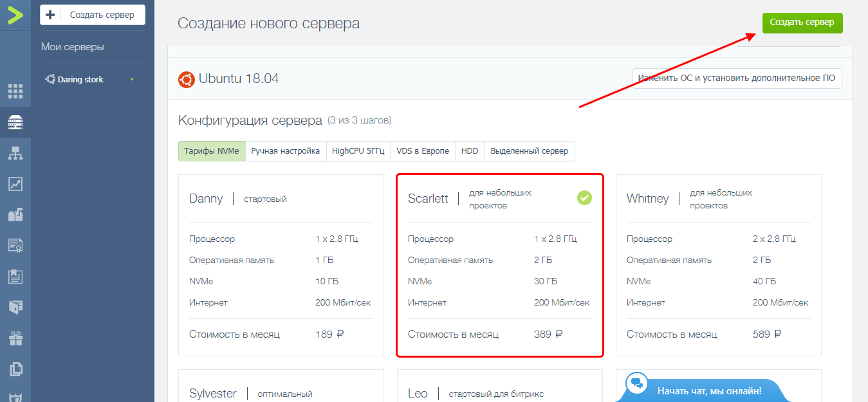Click the green checkmark on Scarlett plan
This screenshot has height=402, width=868.
(x=584, y=198)
